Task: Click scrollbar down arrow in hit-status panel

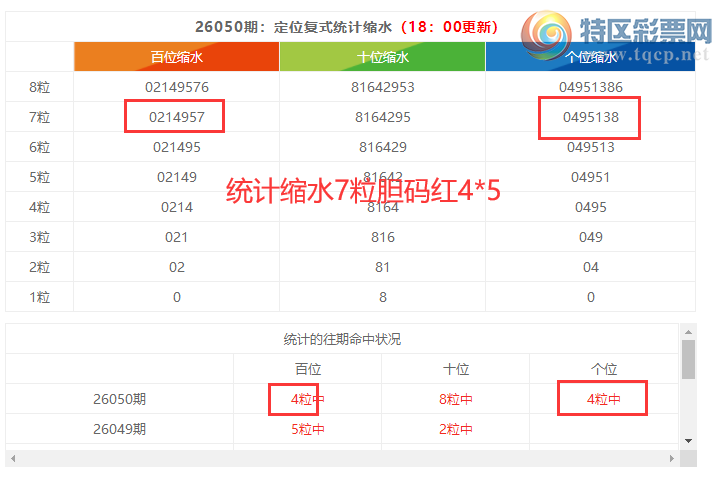Action: tap(688, 441)
